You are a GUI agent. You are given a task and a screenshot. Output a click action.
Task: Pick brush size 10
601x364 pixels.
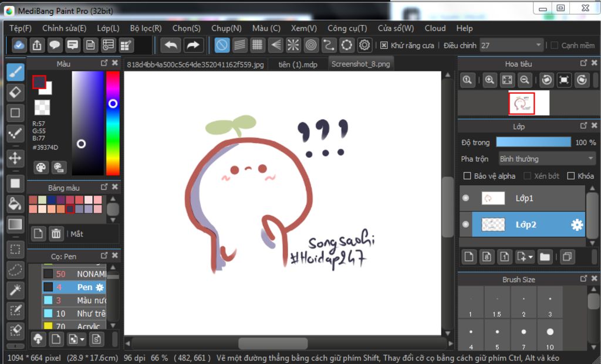[550, 335]
